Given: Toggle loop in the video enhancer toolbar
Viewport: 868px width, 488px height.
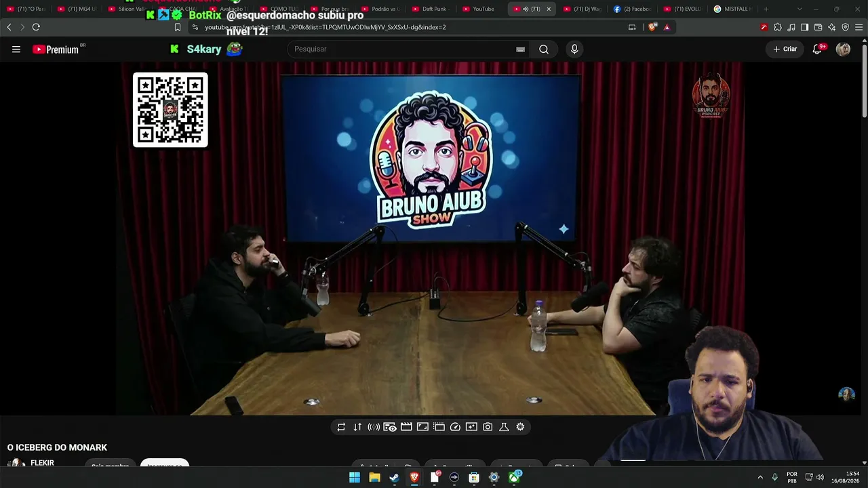Looking at the screenshot, I should pos(341,427).
